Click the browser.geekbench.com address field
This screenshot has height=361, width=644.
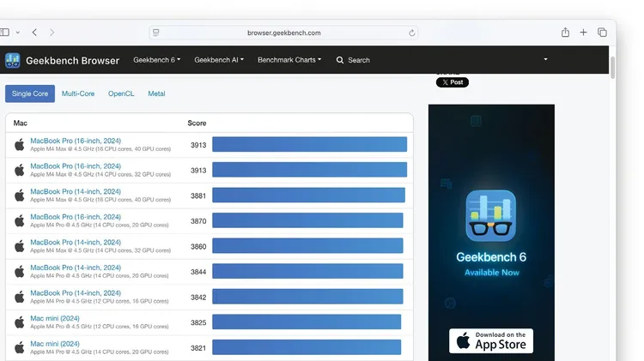(x=284, y=33)
